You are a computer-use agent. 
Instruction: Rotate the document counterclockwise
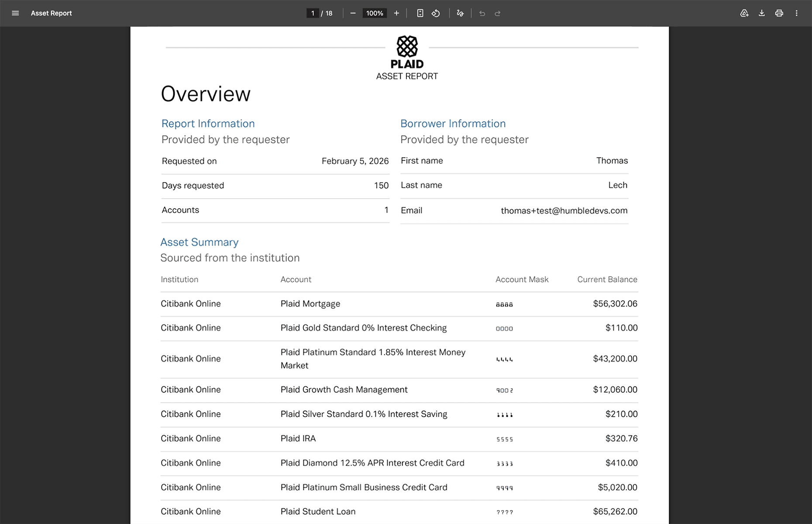coord(436,13)
